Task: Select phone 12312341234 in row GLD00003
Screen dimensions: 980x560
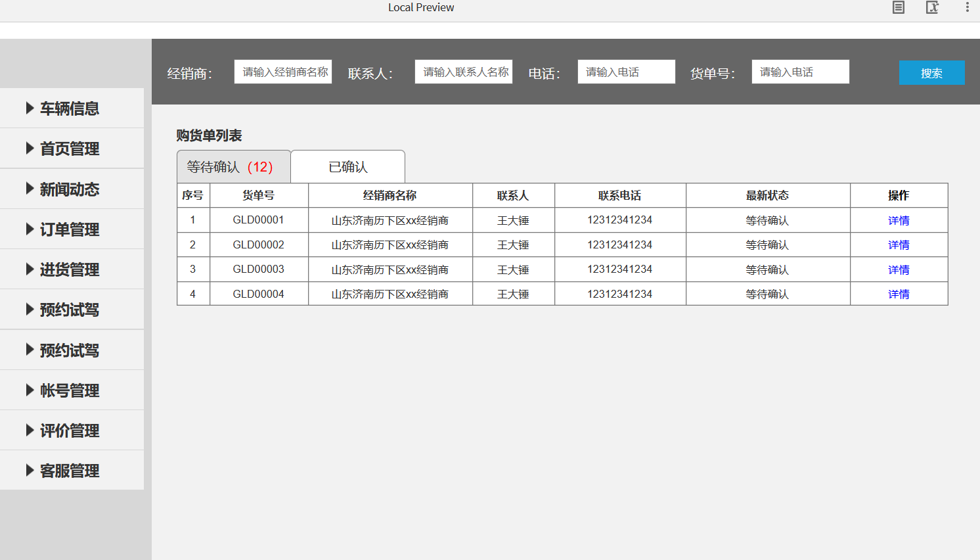Action: pyautogui.click(x=620, y=269)
